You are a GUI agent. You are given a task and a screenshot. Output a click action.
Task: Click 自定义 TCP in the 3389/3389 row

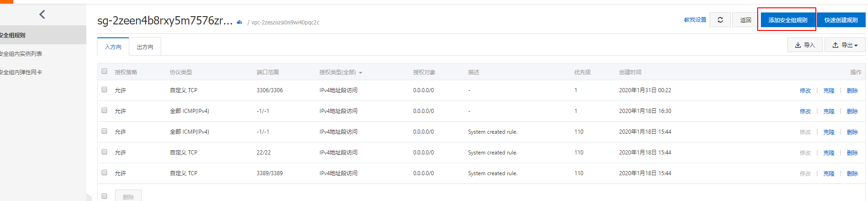point(183,173)
